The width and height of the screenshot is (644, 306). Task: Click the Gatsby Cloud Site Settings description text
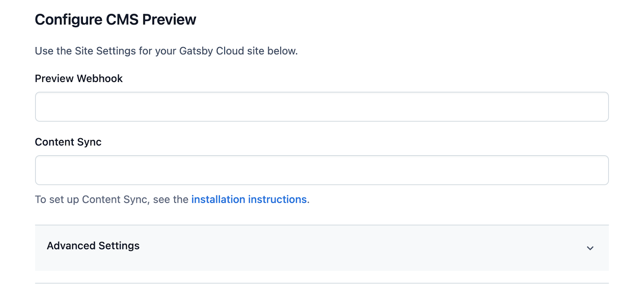pyautogui.click(x=166, y=51)
